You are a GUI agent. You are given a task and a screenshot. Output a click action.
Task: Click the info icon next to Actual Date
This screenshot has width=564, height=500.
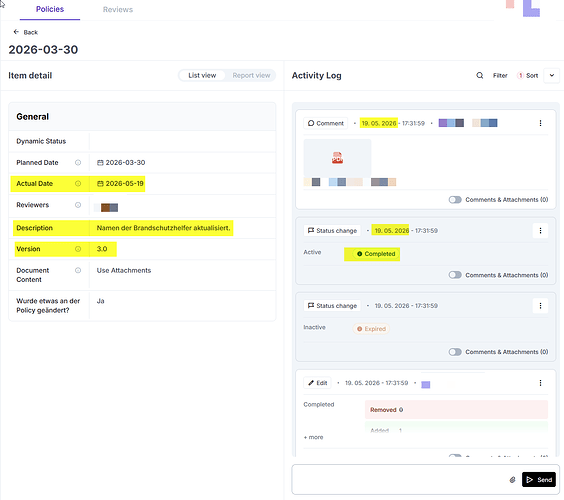coord(78,184)
